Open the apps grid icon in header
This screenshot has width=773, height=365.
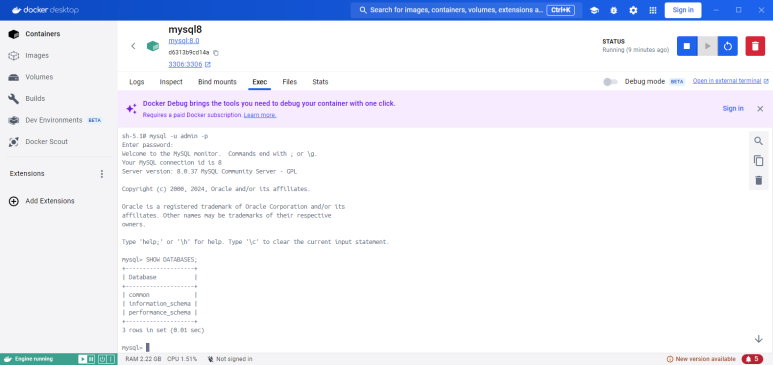[x=653, y=10]
